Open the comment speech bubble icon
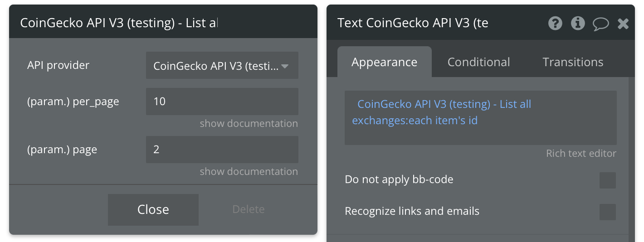The image size is (644, 242). click(x=601, y=24)
